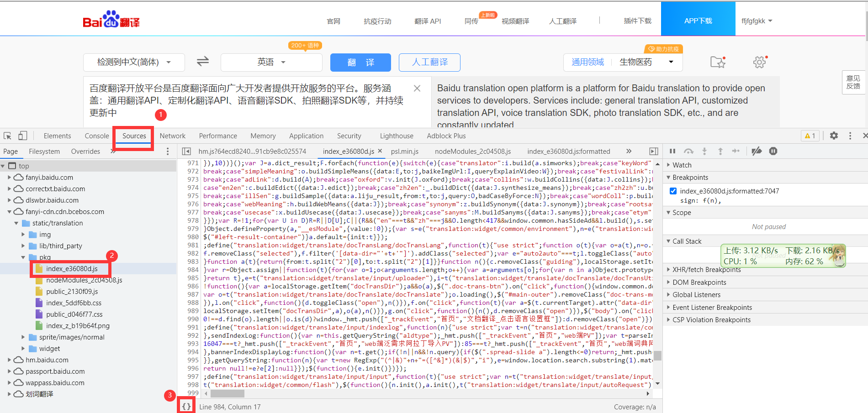Open the 翻译 API link
The height and width of the screenshot is (413, 868).
(x=428, y=21)
